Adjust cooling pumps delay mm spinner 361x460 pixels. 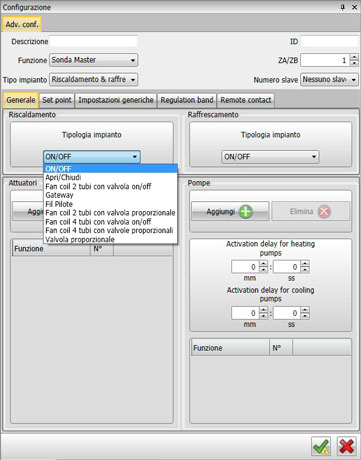click(x=263, y=313)
